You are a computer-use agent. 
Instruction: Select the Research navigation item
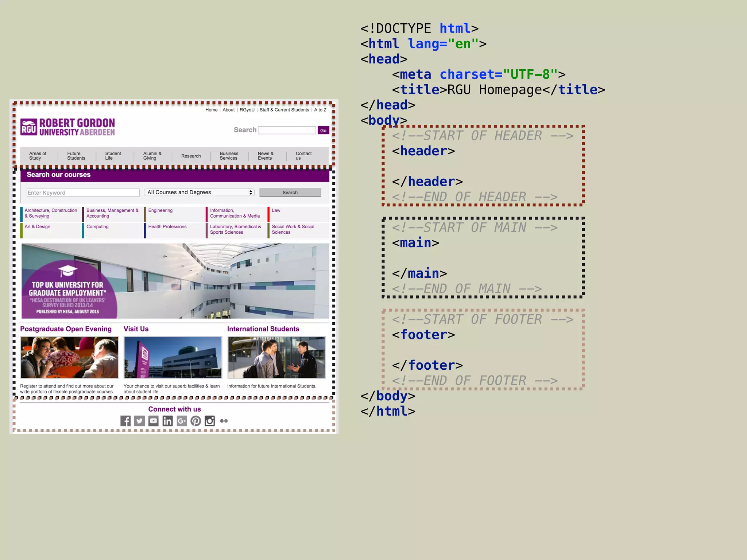pos(191,156)
